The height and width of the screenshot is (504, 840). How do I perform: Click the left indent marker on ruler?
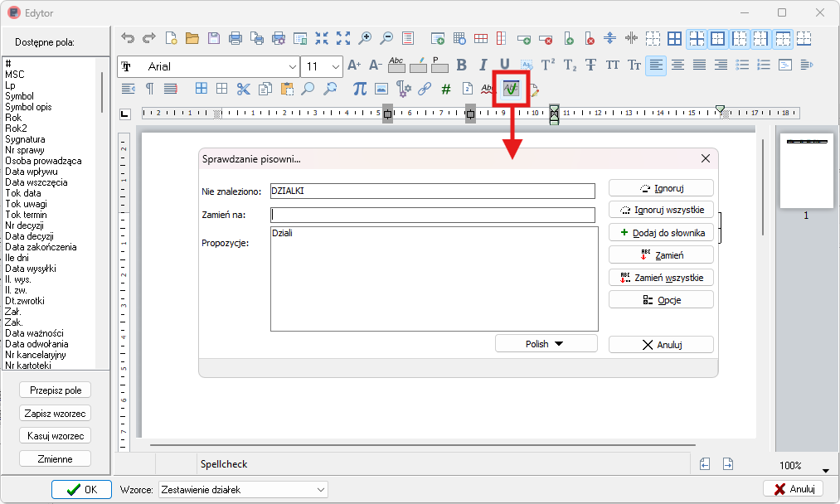tap(217, 114)
